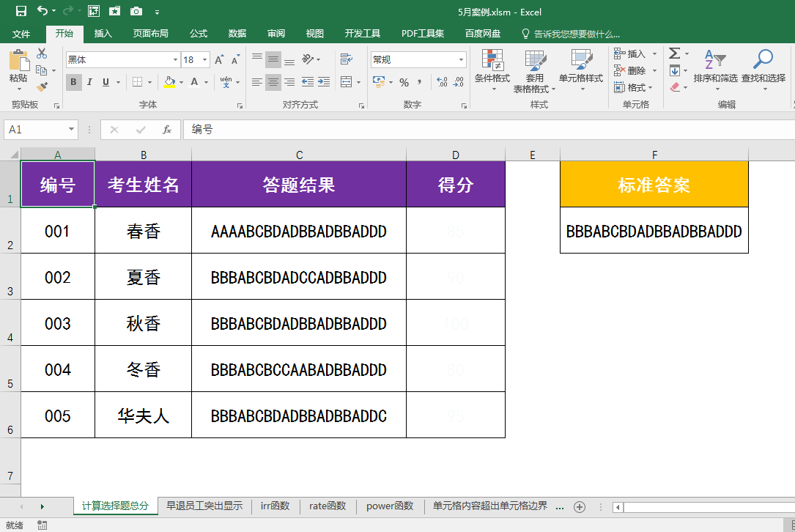Click the Wrap Text icon
795x532 pixels.
(x=347, y=59)
